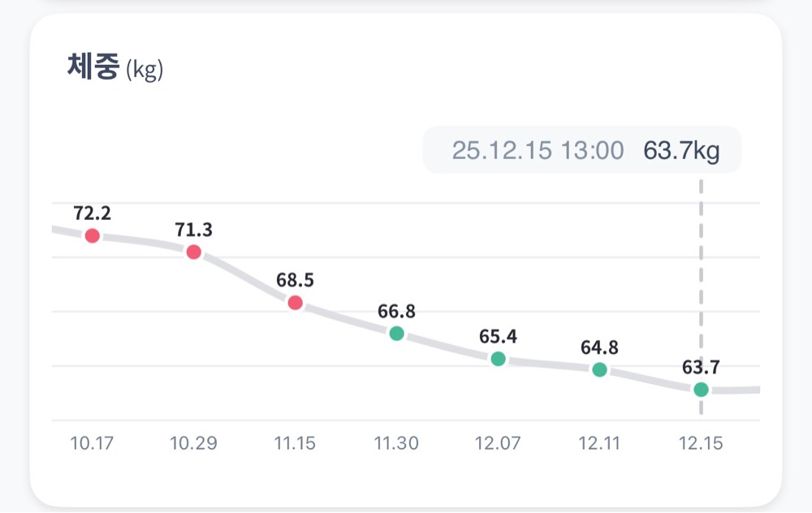812x513 pixels.
Task: Select the highlighted 63.7 data point
Action: click(701, 390)
